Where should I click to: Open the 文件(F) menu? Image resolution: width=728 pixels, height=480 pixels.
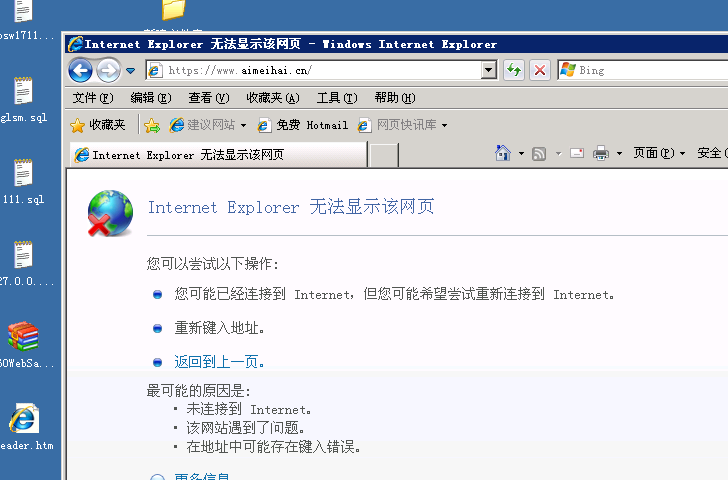click(93, 98)
